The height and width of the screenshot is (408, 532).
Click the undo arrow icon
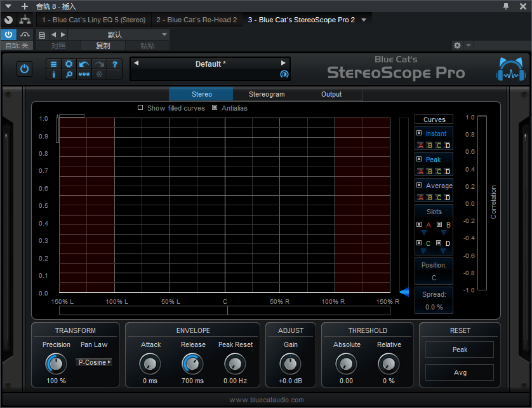[x=84, y=64]
